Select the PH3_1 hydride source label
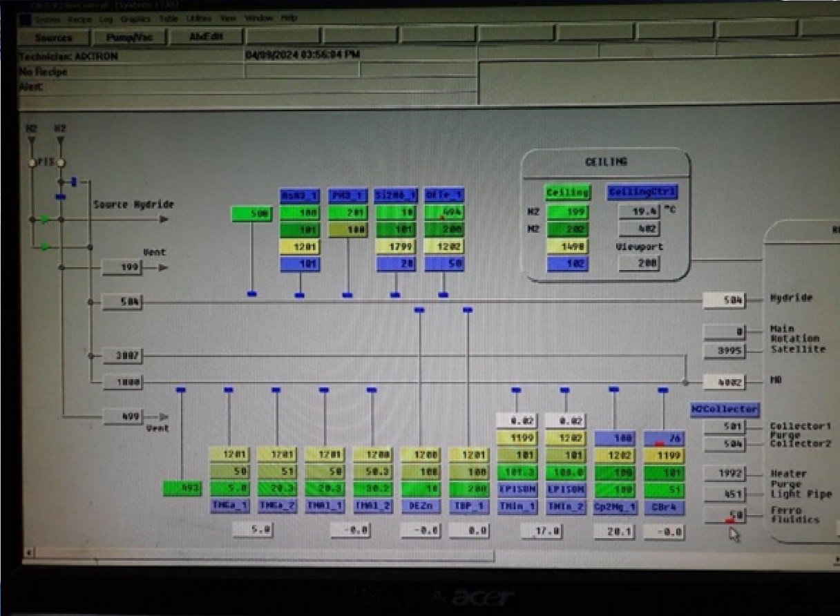This screenshot has height=616, width=840. point(347,195)
